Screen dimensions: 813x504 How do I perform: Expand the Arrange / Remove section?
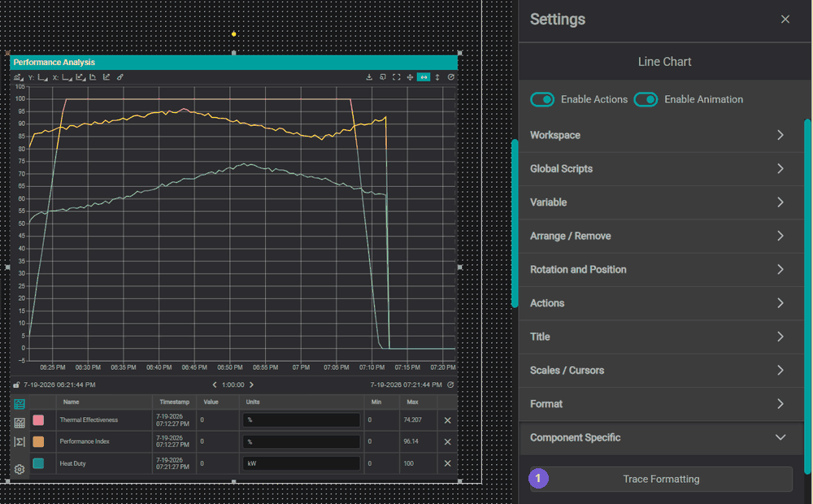coord(661,237)
